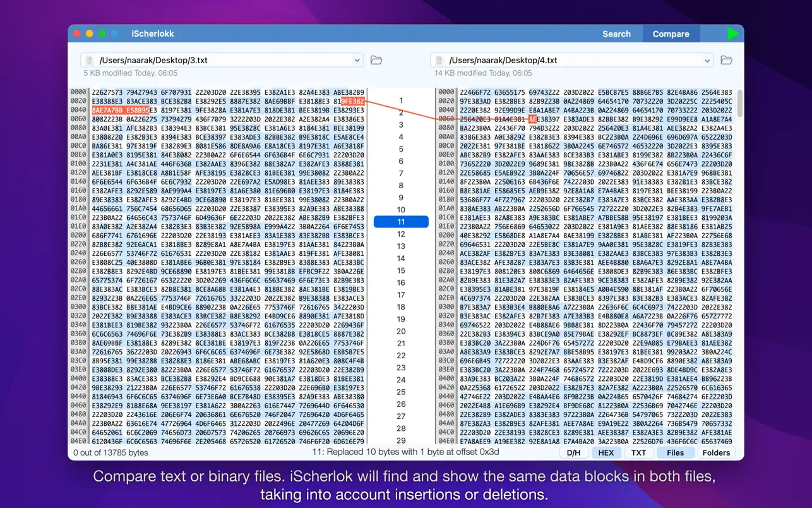The image size is (812, 508).
Task: Switch to the Compare tab
Action: click(x=671, y=34)
